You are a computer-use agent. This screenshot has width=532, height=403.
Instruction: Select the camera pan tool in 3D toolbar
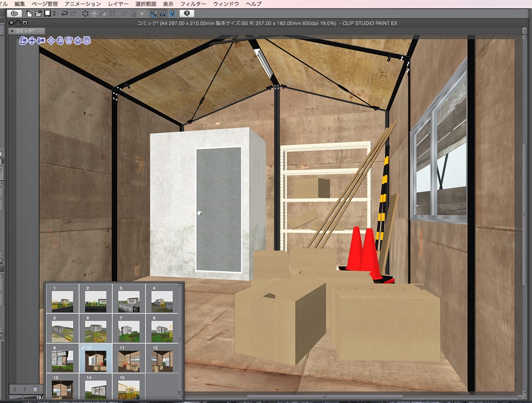click(31, 41)
